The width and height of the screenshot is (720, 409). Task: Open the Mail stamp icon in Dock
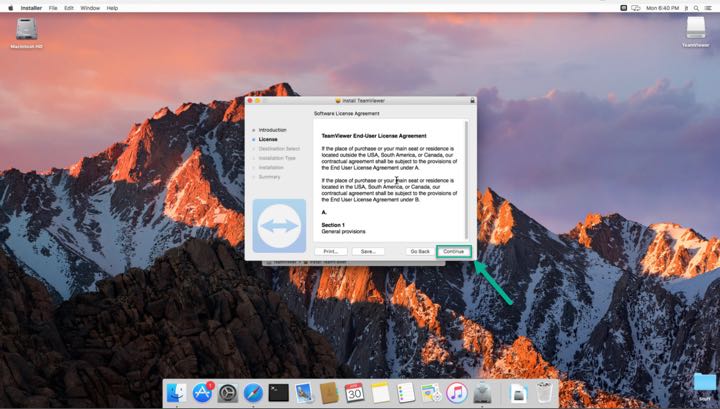(x=304, y=393)
